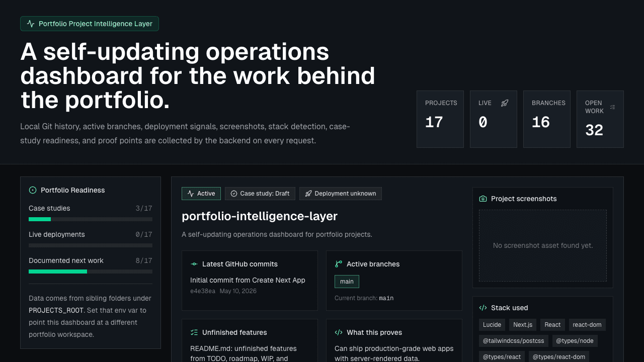Click the checklist icon in OPEN WORK card
Viewport: 644px width, 362px height.
pyautogui.click(x=612, y=107)
